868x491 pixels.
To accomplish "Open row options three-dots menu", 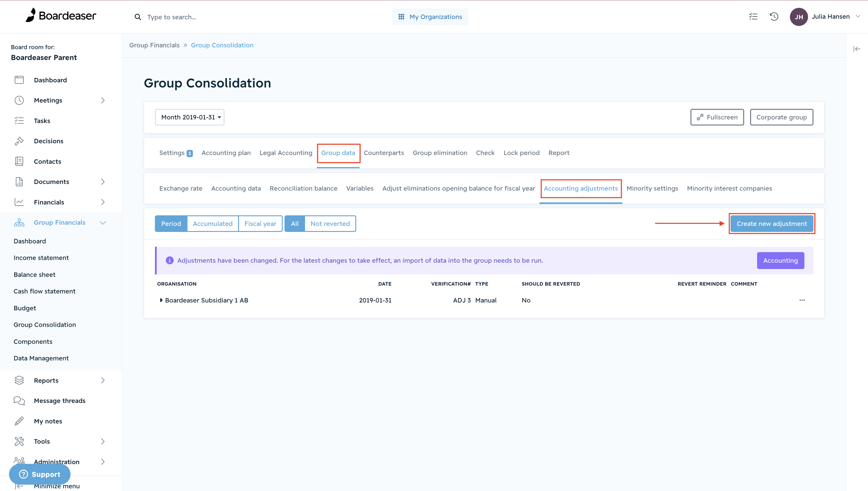I will (x=802, y=300).
